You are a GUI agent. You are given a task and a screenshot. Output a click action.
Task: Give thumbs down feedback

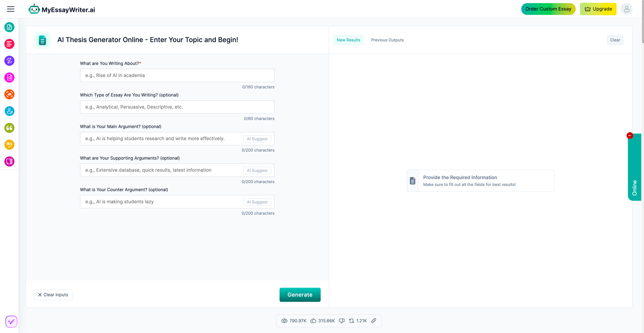[x=342, y=321]
